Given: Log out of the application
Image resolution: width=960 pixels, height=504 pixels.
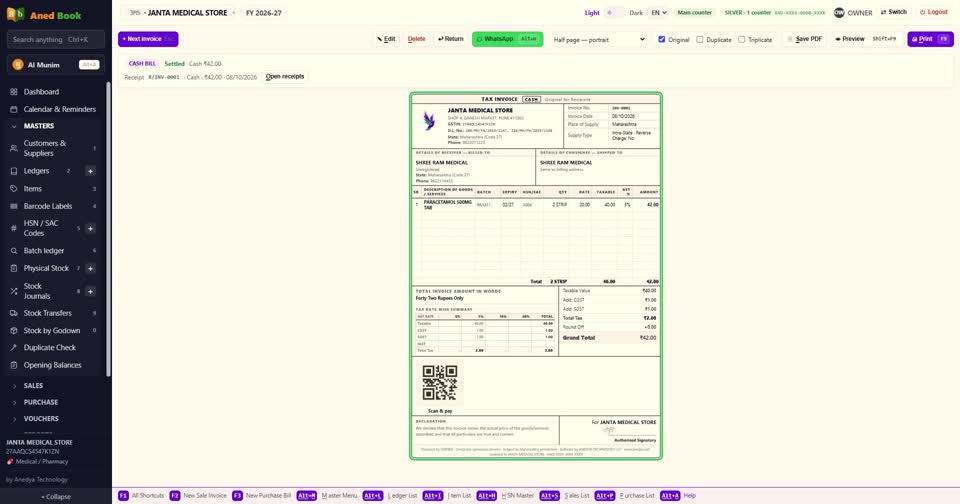Looking at the screenshot, I should (934, 12).
